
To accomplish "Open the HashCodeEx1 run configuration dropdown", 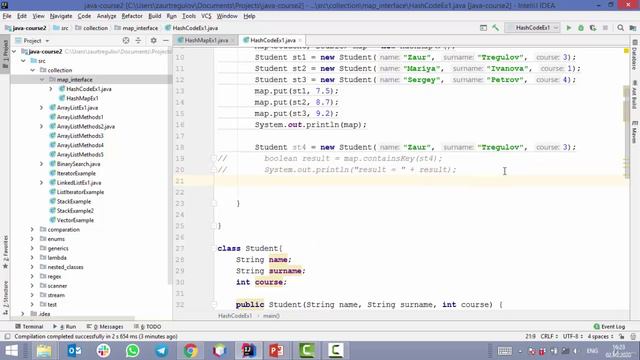I will tap(533, 28).
